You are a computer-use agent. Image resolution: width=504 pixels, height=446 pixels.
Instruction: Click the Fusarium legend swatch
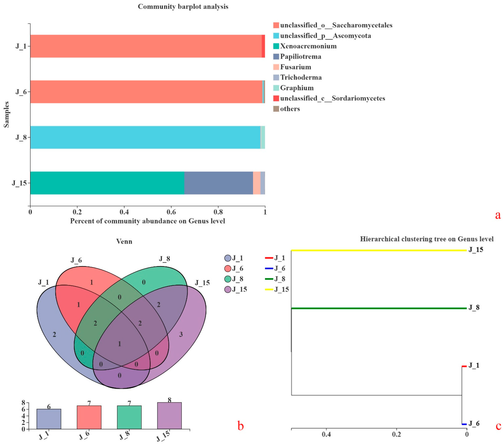coord(276,67)
